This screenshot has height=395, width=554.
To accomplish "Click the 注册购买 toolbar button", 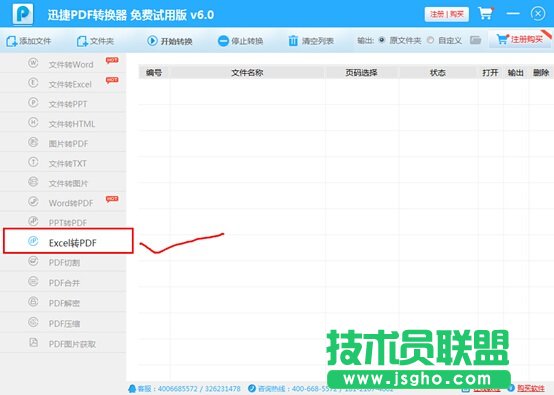I will 520,39.
